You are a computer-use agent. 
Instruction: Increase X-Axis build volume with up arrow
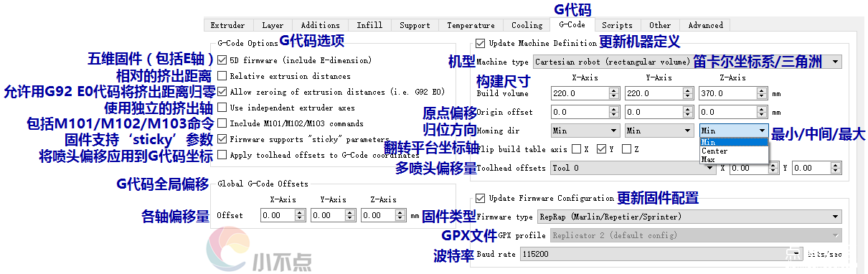[x=613, y=90]
